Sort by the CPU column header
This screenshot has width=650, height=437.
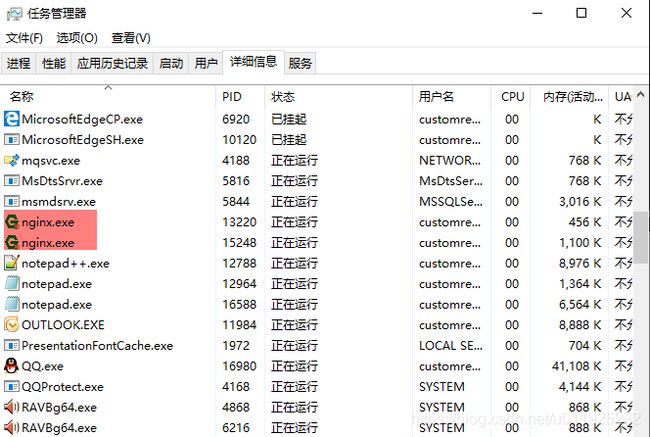510,97
